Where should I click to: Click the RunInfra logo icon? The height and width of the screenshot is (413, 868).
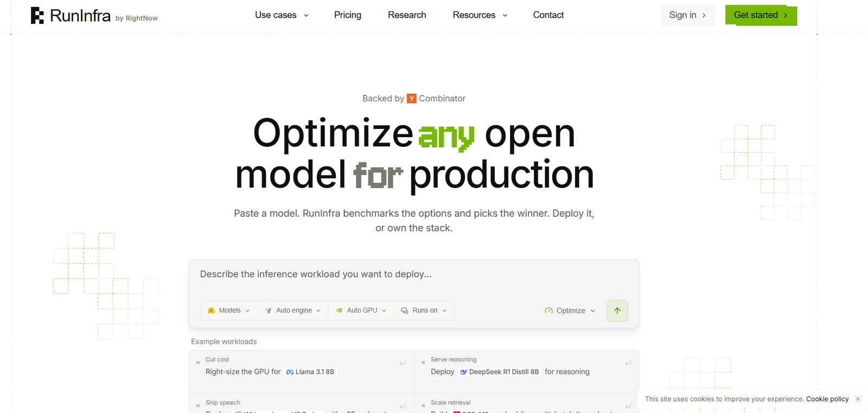[37, 16]
